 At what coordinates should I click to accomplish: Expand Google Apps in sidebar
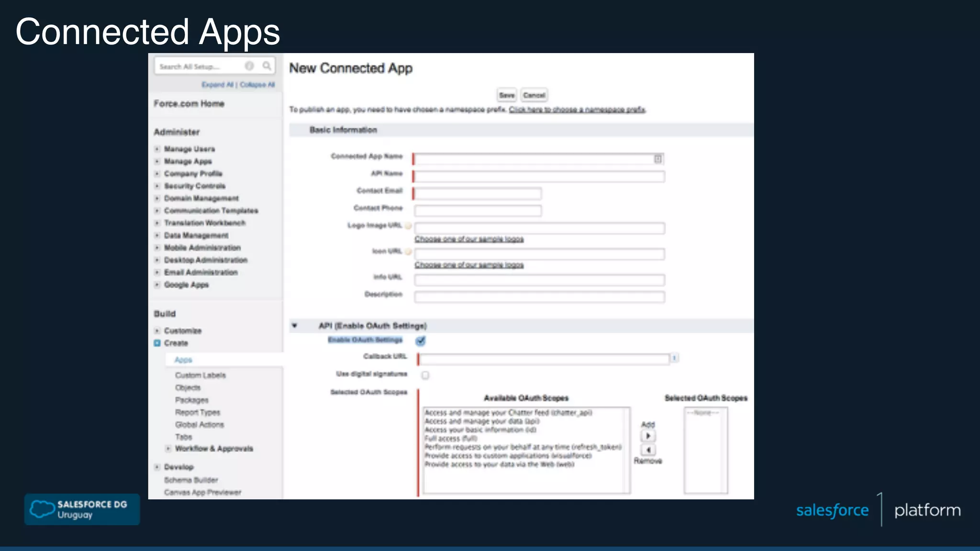pos(157,285)
